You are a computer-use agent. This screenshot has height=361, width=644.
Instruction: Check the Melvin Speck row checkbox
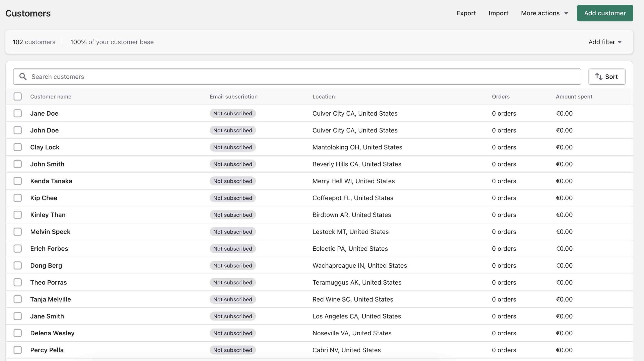(18, 232)
